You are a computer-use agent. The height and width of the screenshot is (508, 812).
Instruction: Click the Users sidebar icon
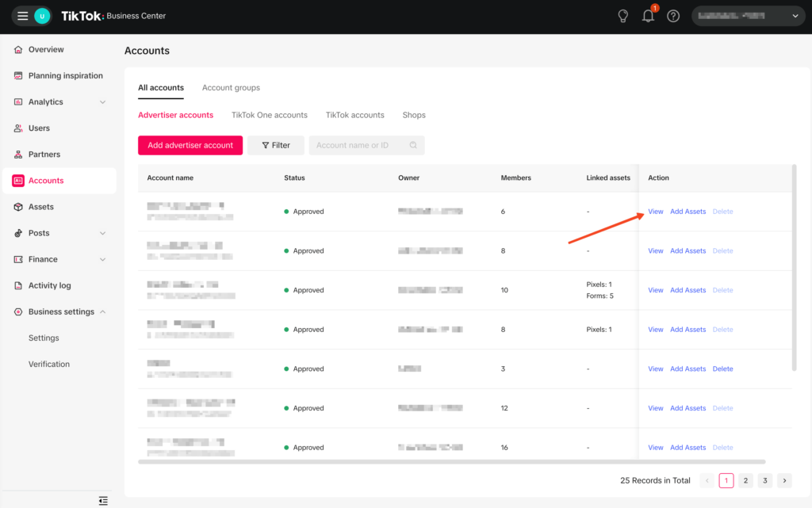18,128
